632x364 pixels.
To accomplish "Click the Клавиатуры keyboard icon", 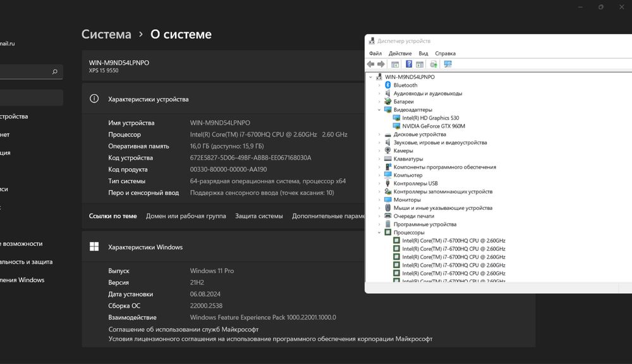I will click(388, 159).
